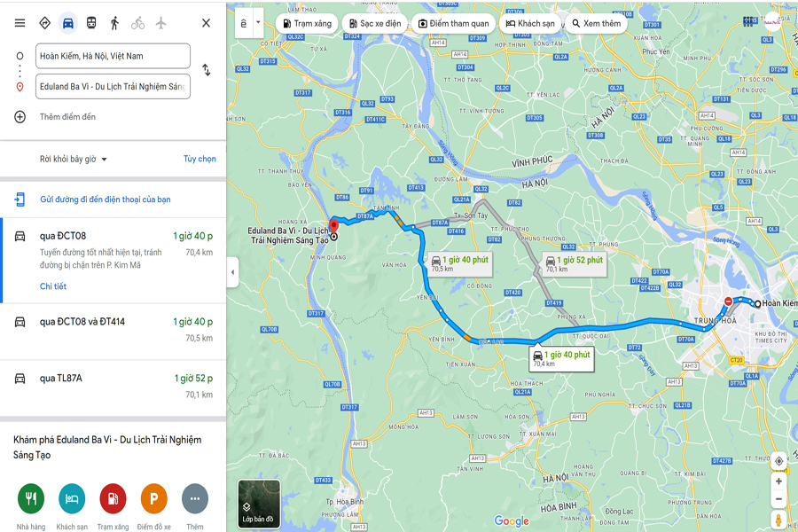Open the 'Chi tiết' route details link

coord(53,286)
